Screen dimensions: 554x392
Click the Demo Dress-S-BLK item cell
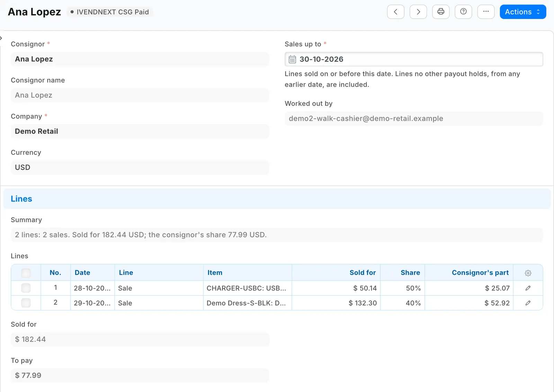point(248,303)
